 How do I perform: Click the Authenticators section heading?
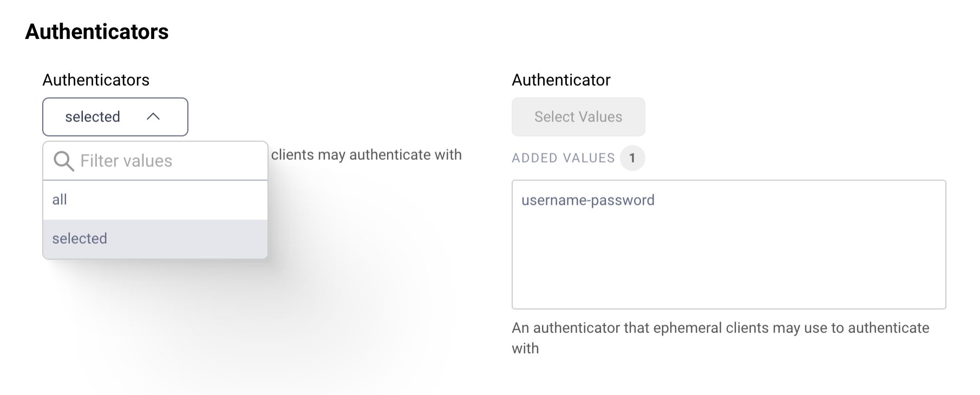(x=97, y=32)
